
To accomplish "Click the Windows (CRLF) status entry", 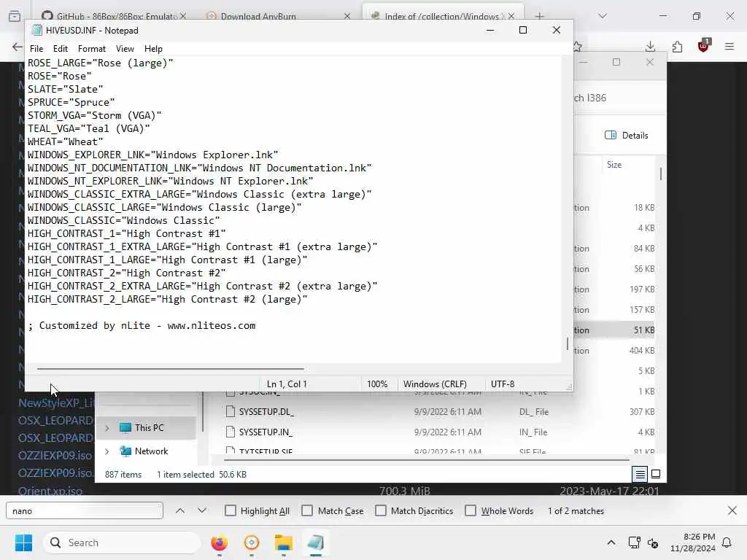I will pyautogui.click(x=435, y=384).
